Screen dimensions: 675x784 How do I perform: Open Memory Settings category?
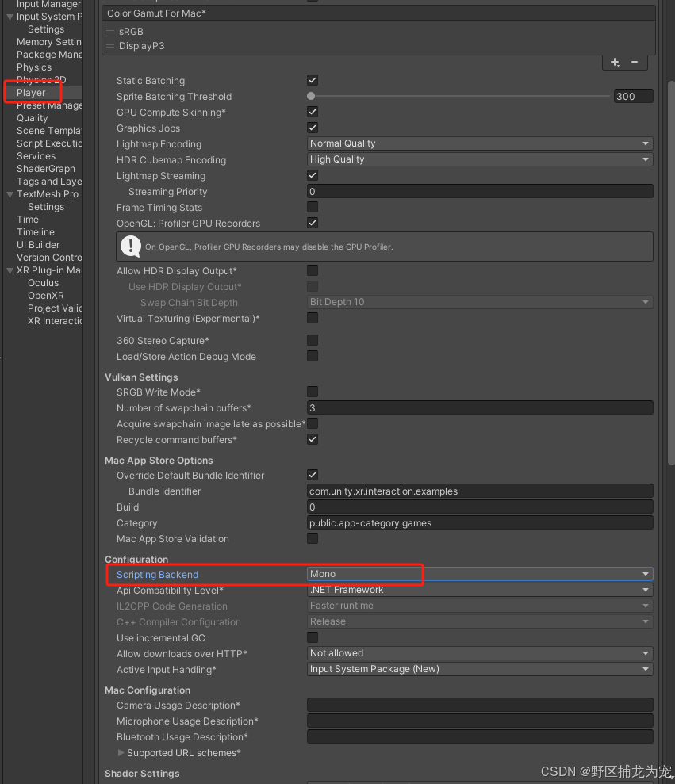click(x=49, y=42)
